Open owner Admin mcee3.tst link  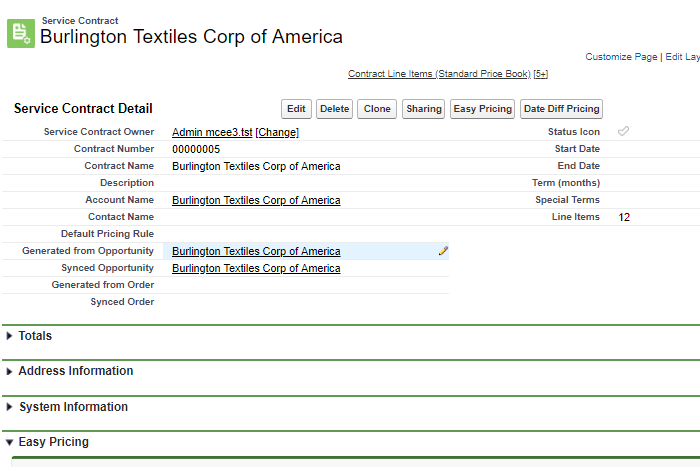212,132
